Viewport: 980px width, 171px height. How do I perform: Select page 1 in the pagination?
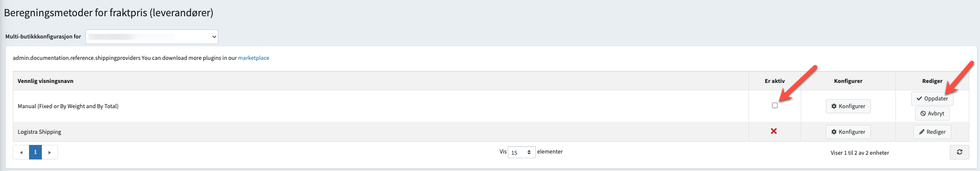click(x=35, y=152)
